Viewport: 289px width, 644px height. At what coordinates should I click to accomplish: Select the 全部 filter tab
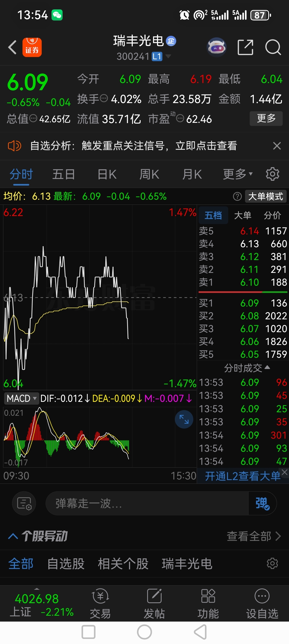(x=21, y=564)
